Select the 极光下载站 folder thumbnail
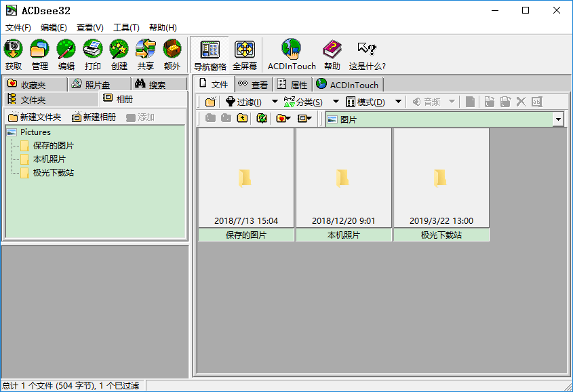The width and height of the screenshot is (573, 392). [x=441, y=184]
